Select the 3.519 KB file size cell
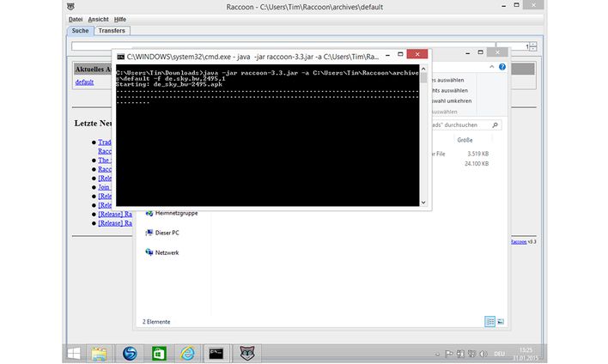The height and width of the screenshot is (364, 608). 477,154
